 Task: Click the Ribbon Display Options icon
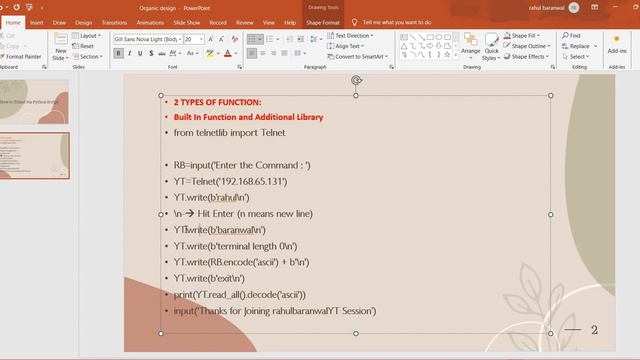[x=595, y=7]
